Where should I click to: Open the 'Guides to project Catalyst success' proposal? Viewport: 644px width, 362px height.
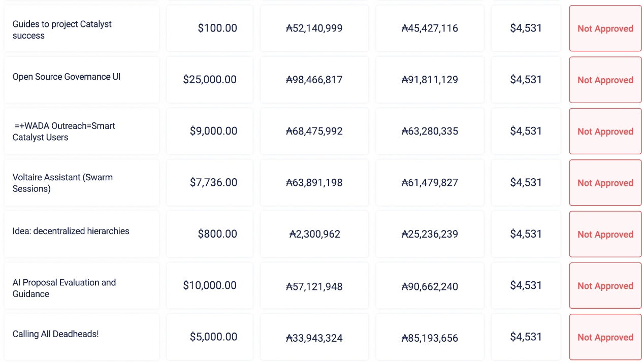(x=62, y=29)
